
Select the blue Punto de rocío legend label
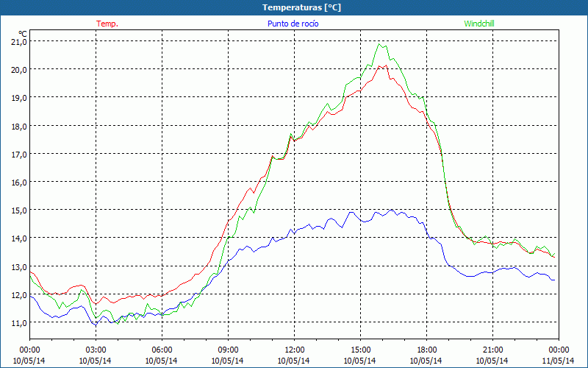click(293, 24)
